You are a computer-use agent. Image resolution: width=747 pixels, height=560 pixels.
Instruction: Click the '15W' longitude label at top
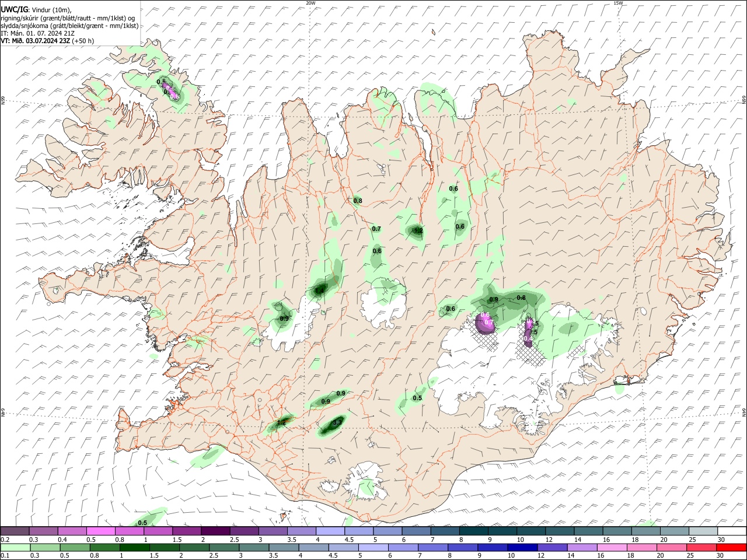pyautogui.click(x=618, y=3)
